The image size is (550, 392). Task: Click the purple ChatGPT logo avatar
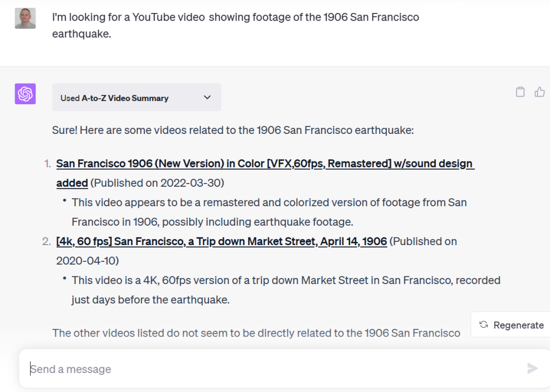pos(25,94)
